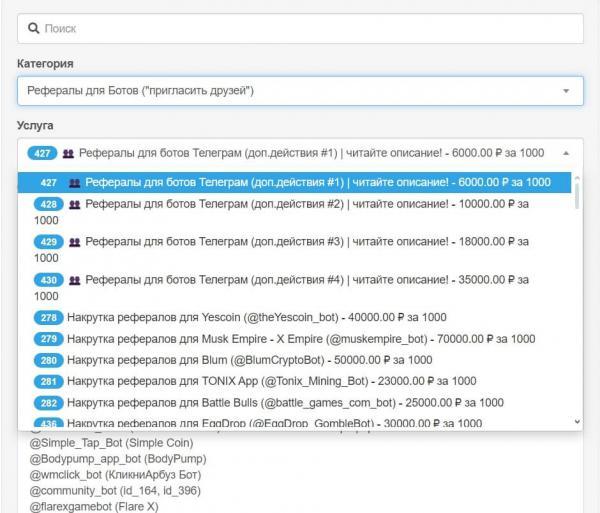Image resolution: width=600 pixels, height=513 pixels.
Task: Select TONIX App referrals option
Action: pos(294,381)
